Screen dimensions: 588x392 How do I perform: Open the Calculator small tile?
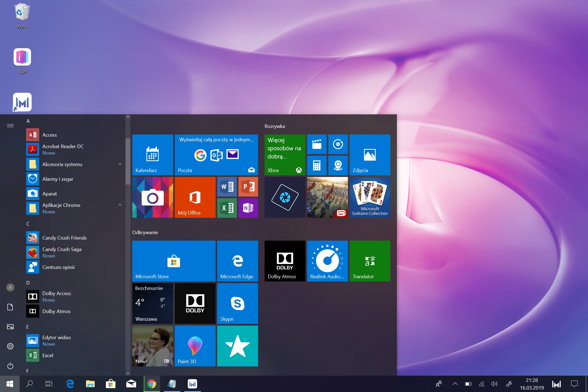[x=317, y=166]
